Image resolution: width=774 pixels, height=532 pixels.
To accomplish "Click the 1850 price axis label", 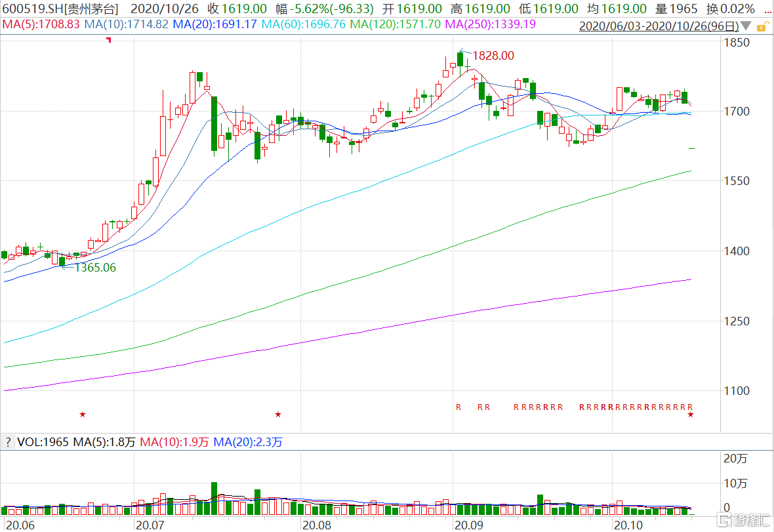I will 737,43.
